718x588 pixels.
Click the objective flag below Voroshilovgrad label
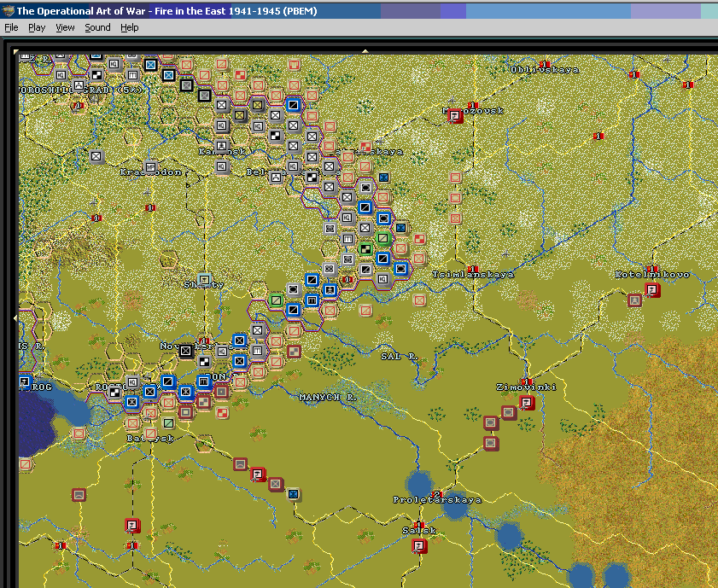(79, 106)
